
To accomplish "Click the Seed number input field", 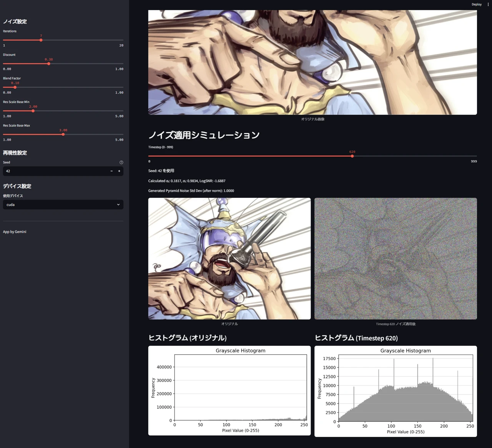I will coord(55,171).
